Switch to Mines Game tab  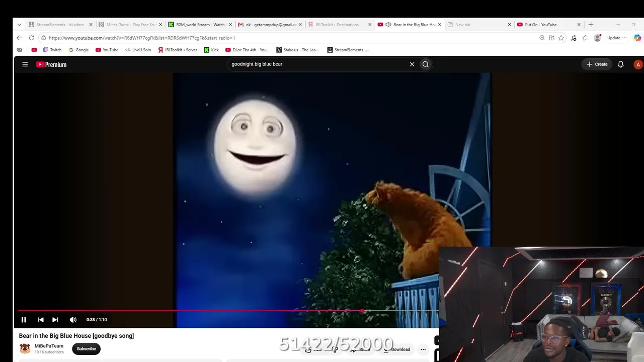click(x=131, y=25)
